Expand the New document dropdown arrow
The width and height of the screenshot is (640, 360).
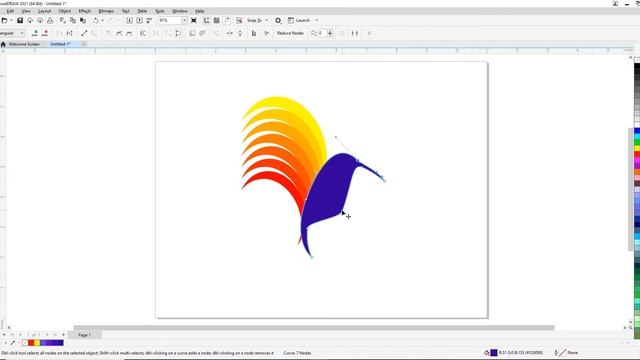click(x=11, y=20)
